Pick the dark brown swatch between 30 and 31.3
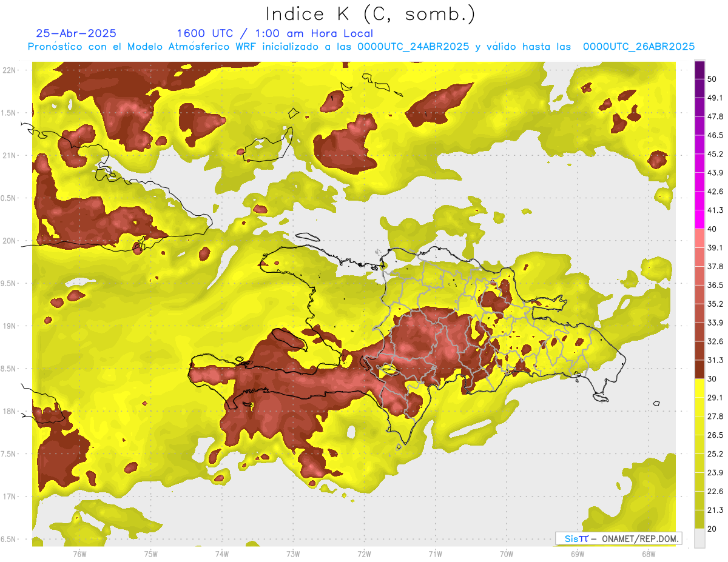This screenshot has height=562, width=728. (x=699, y=369)
